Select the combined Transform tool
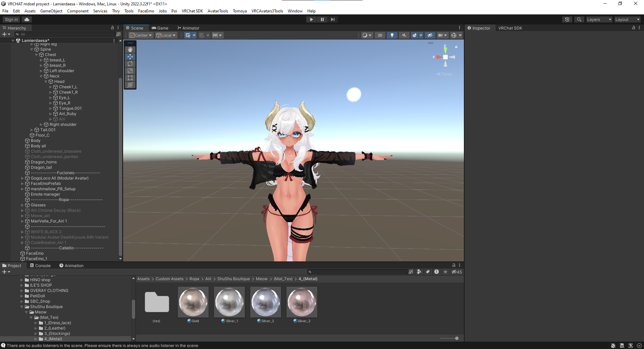644x349 pixels. coord(130,85)
